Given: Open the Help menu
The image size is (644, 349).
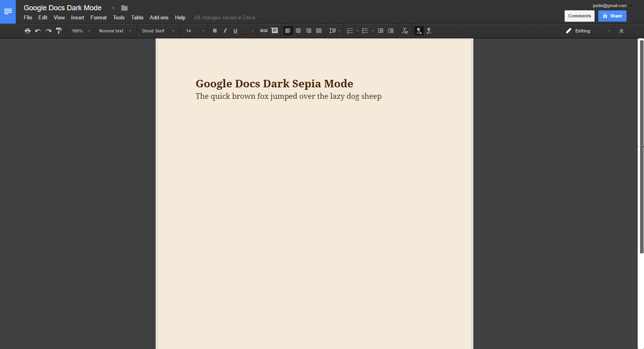Looking at the screenshot, I should click(x=180, y=18).
